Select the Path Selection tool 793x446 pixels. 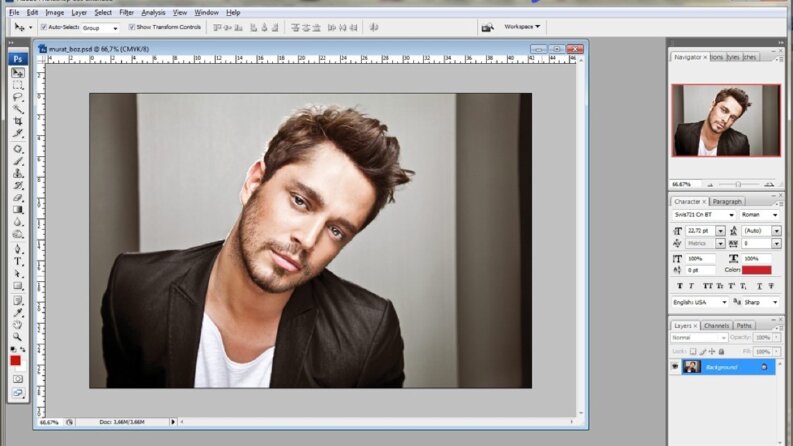click(18, 274)
